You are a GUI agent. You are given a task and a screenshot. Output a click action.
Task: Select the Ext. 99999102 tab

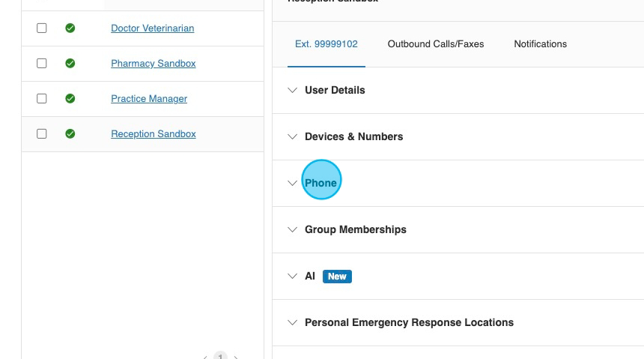(326, 44)
